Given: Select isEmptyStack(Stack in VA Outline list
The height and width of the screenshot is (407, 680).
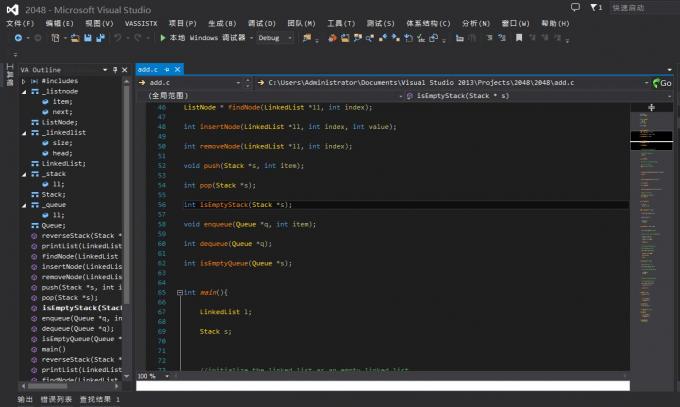Looking at the screenshot, I should pos(80,307).
